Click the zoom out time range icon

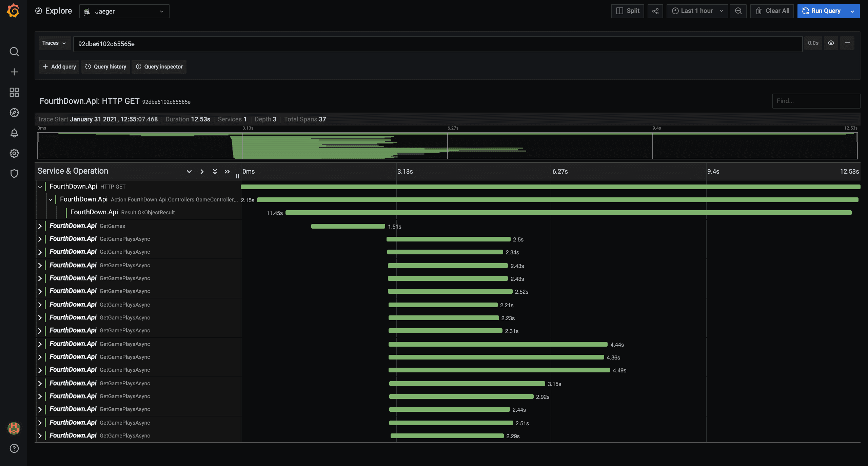point(738,11)
